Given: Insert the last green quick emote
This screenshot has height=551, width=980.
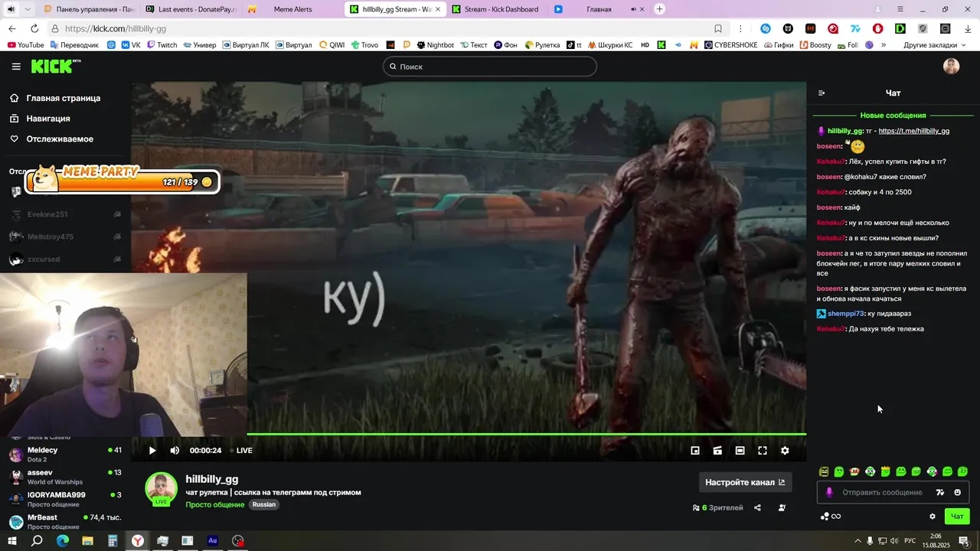Looking at the screenshot, I should coord(962,471).
